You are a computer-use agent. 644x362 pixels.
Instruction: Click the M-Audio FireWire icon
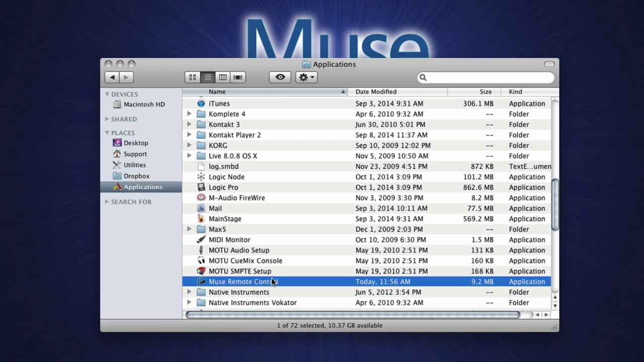click(x=201, y=198)
